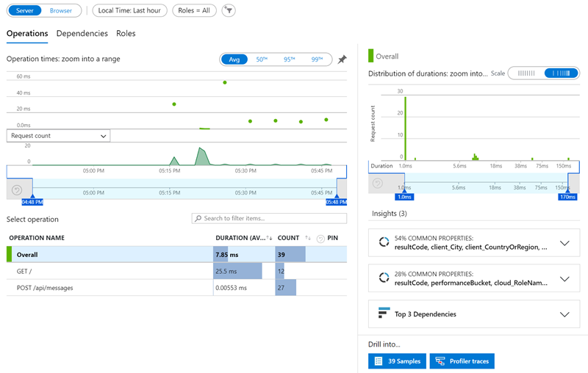Click the 28% common properties insight icon
This screenshot has width=588, height=373.
click(384, 278)
